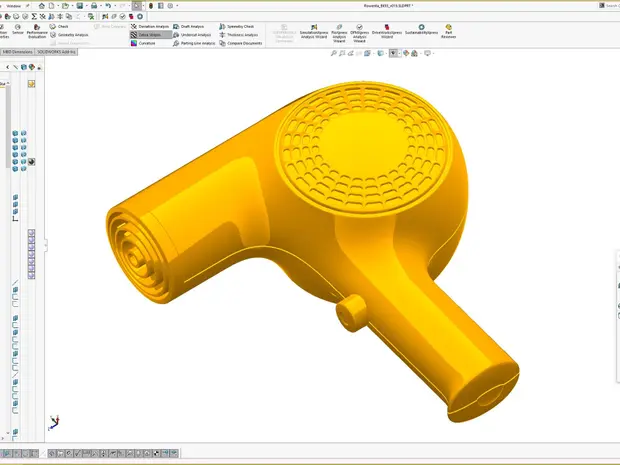The width and height of the screenshot is (620, 465).
Task: Toggle Draft Analysis
Action: [x=189, y=26]
